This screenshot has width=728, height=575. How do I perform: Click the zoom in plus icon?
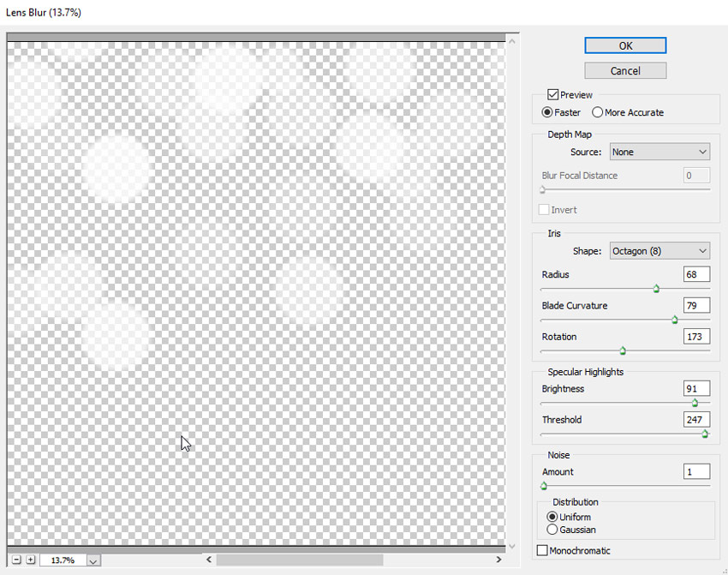coord(31,560)
